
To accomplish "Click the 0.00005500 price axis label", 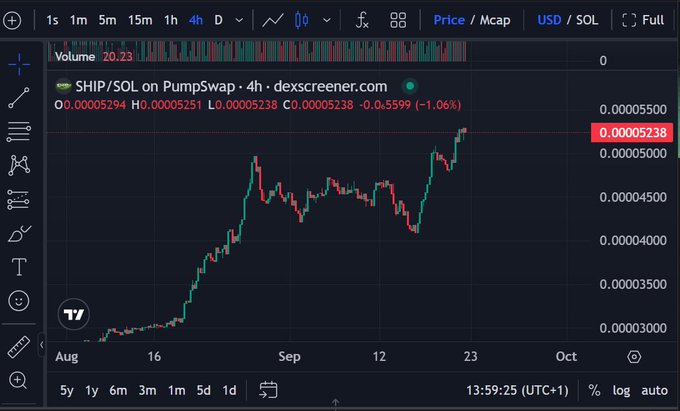I will tap(633, 109).
